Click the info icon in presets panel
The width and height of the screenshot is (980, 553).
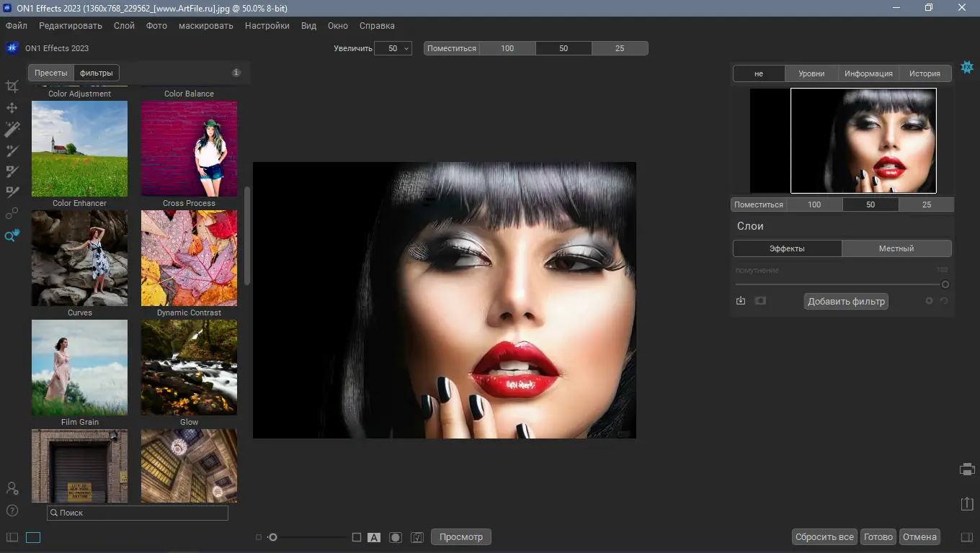pyautogui.click(x=236, y=73)
